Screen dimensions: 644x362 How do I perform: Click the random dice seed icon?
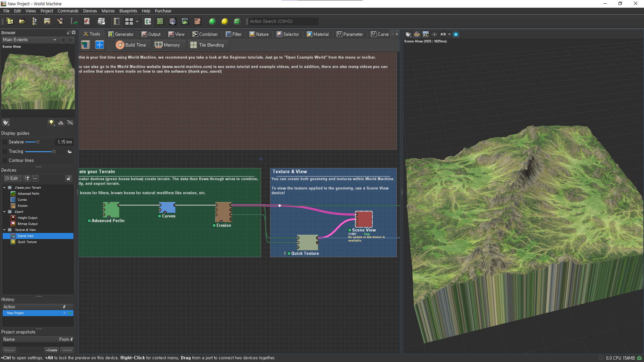pyautogui.click(x=101, y=21)
